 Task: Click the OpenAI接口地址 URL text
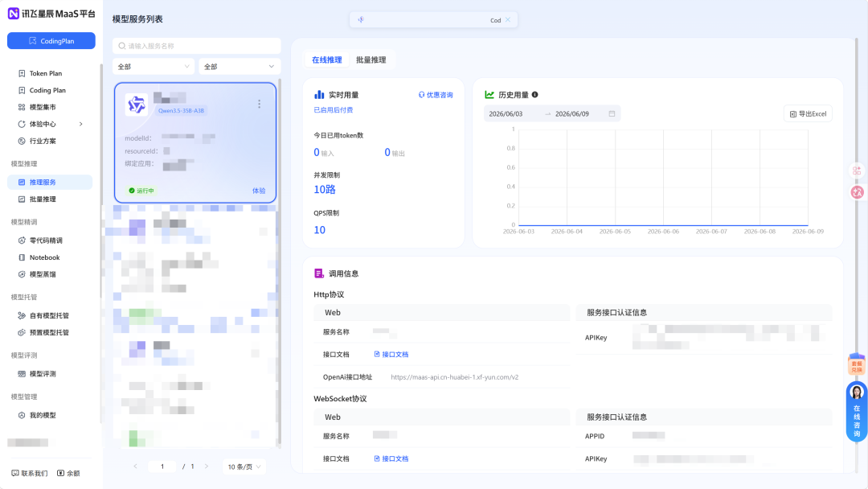(x=454, y=377)
